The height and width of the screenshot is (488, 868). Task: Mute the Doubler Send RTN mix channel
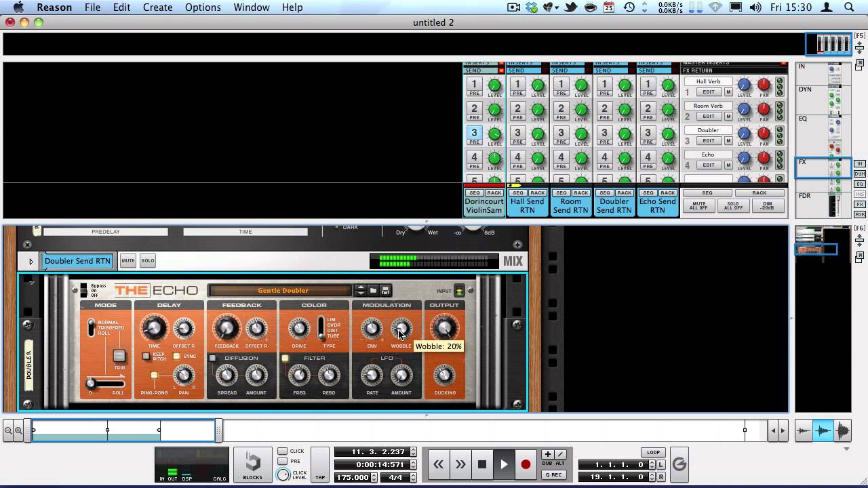pos(127,260)
